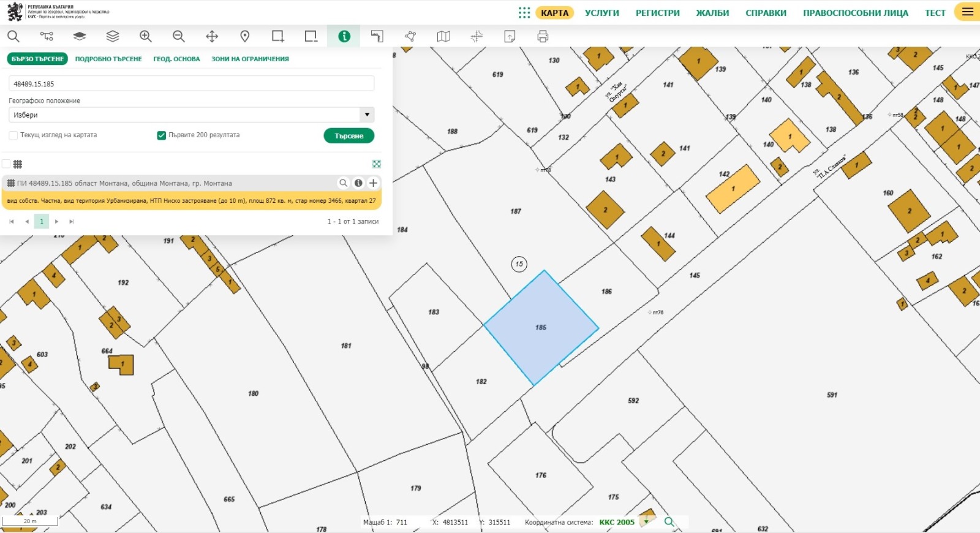Switch to ПОДРОБНО ТЪРСЕНЕ tab

click(108, 59)
